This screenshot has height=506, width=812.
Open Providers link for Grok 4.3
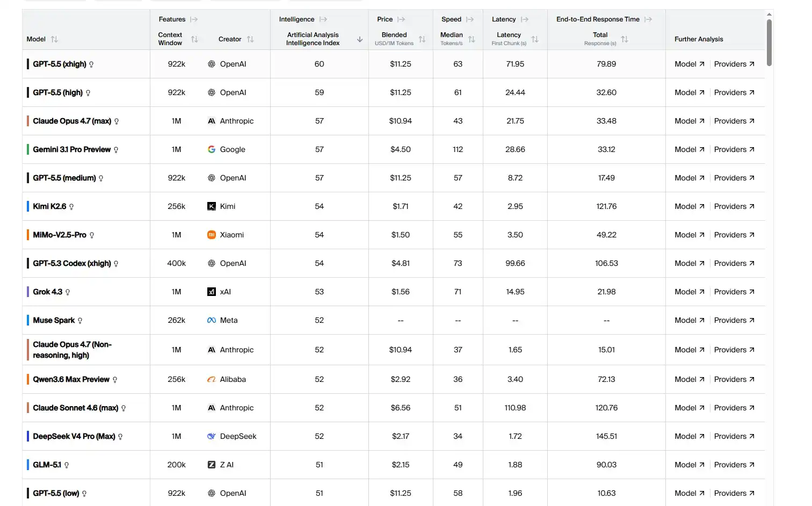click(x=734, y=292)
